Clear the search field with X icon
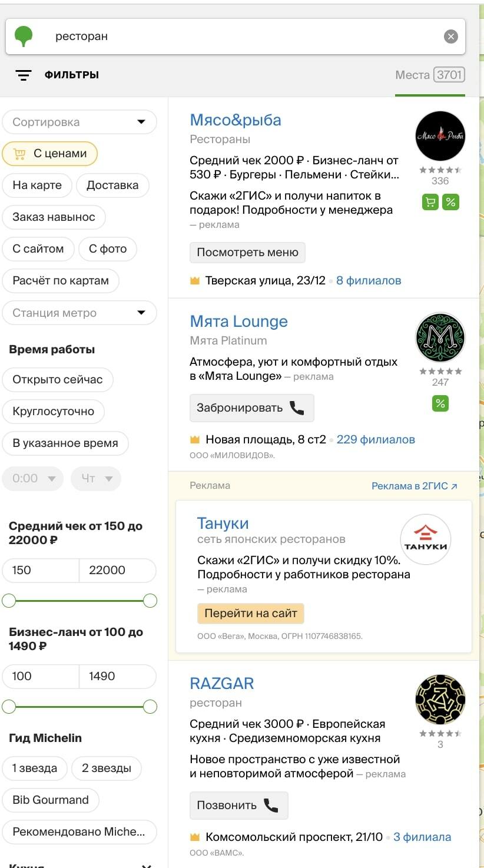 450,37
